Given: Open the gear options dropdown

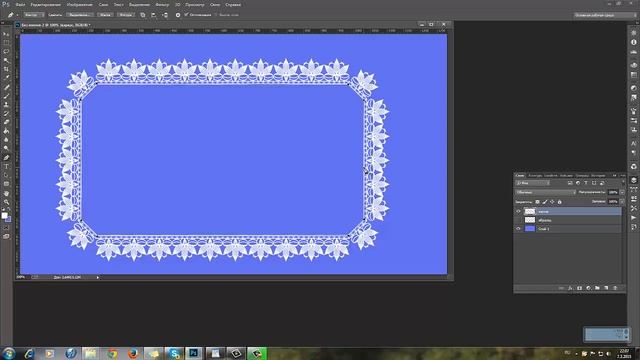Looking at the screenshot, I should [x=178, y=15].
